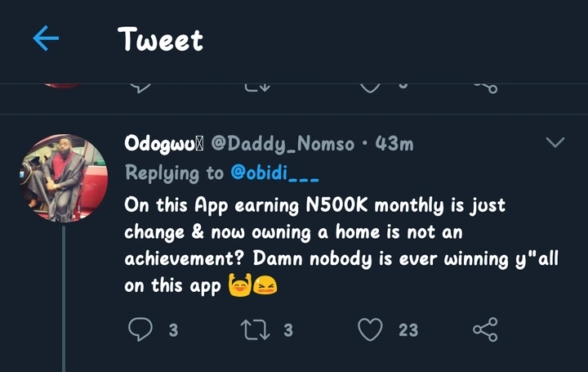This screenshot has height=372, width=588.
Task: Tap the Odogwu display name
Action: 164,144
